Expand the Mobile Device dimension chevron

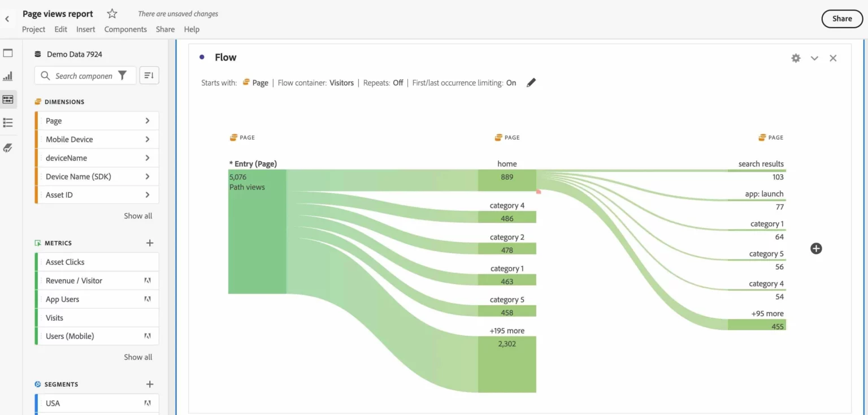147,139
